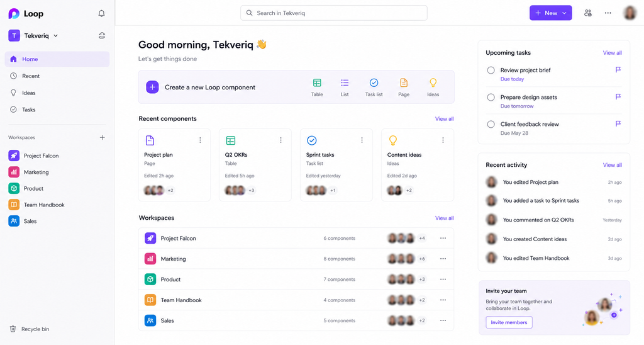Create a new Page component
Screen dimensions: 644x345
pyautogui.click(x=404, y=88)
